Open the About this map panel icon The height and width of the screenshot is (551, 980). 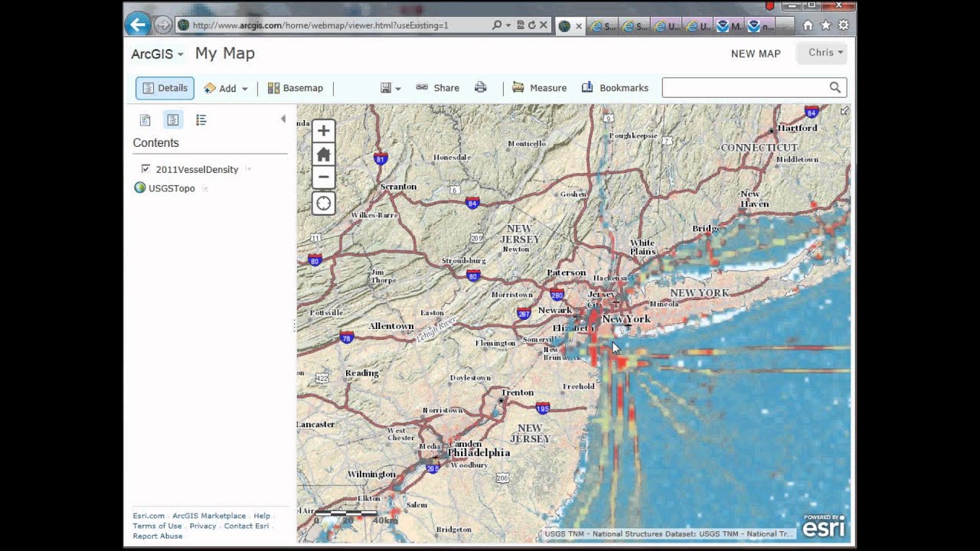tap(145, 120)
